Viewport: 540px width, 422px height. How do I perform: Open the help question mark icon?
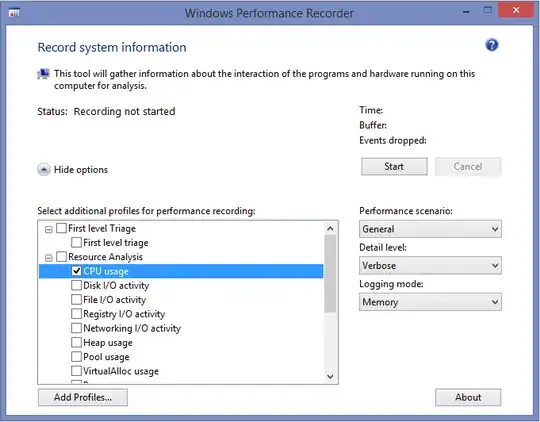click(492, 45)
